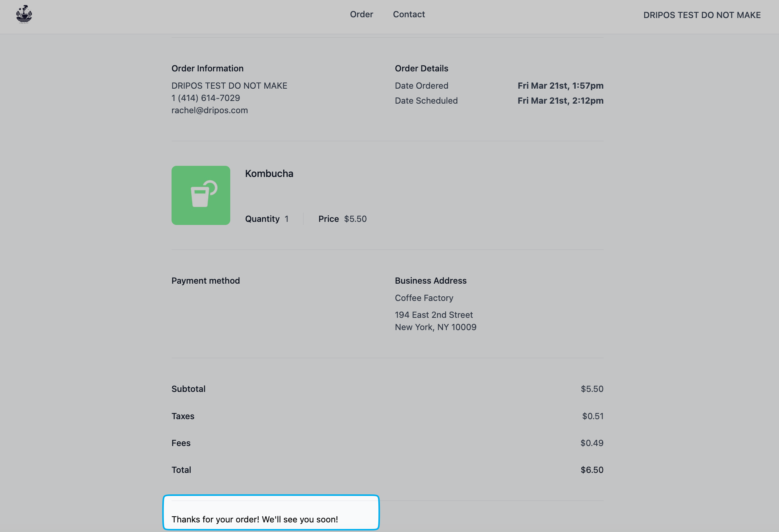Click the Taxes amount $0.51

[x=593, y=416]
